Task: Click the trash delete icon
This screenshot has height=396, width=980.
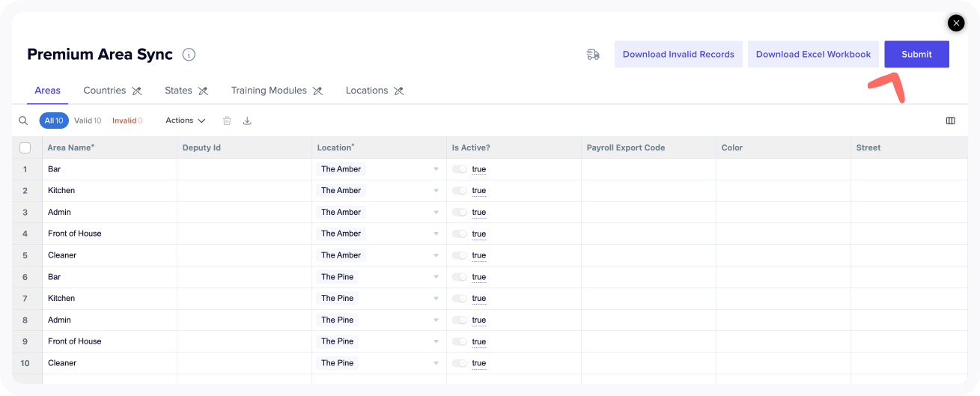Action: 227,121
